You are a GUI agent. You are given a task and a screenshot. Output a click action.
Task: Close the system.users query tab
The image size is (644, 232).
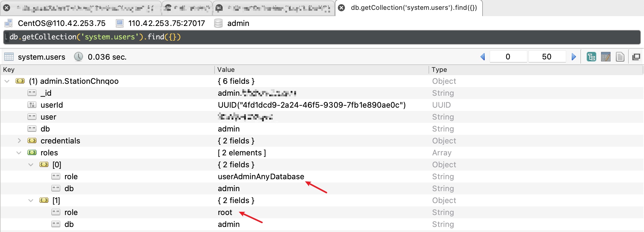(x=341, y=8)
